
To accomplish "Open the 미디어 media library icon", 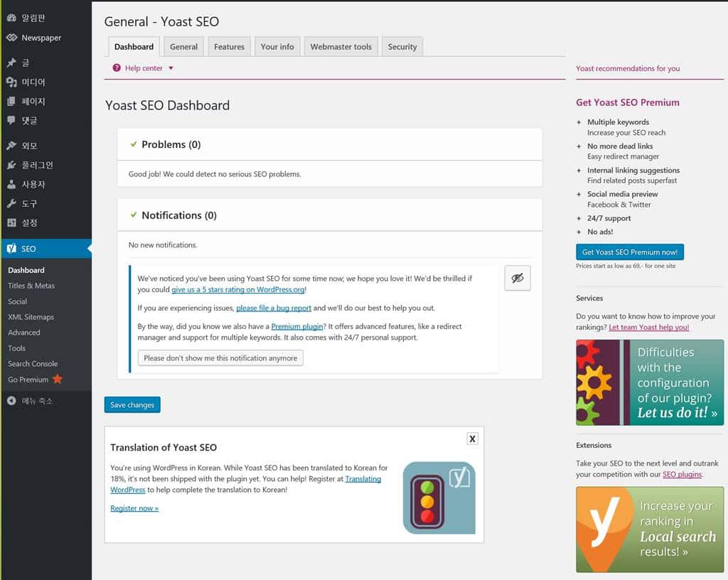I will pyautogui.click(x=11, y=82).
